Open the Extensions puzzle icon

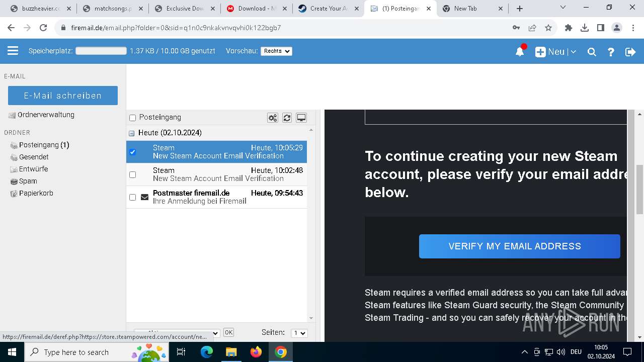point(569,28)
